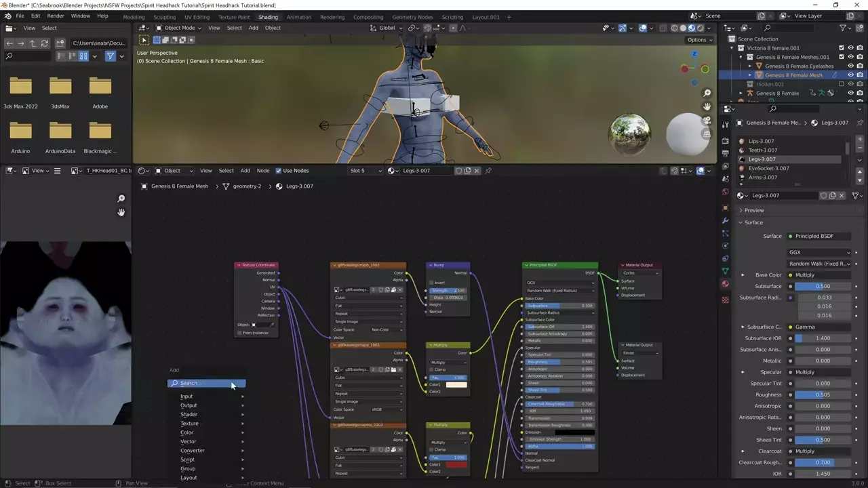
Task: Select the viewport zoom magnifier icon
Action: click(x=707, y=93)
